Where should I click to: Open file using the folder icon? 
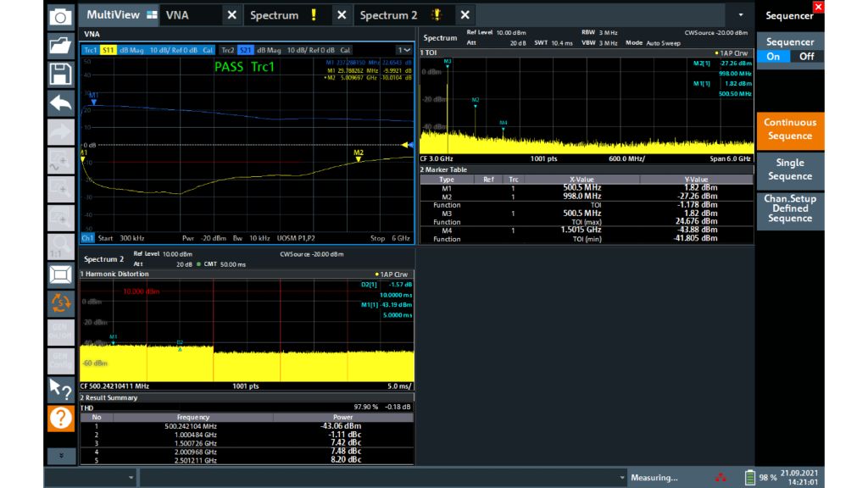(60, 45)
